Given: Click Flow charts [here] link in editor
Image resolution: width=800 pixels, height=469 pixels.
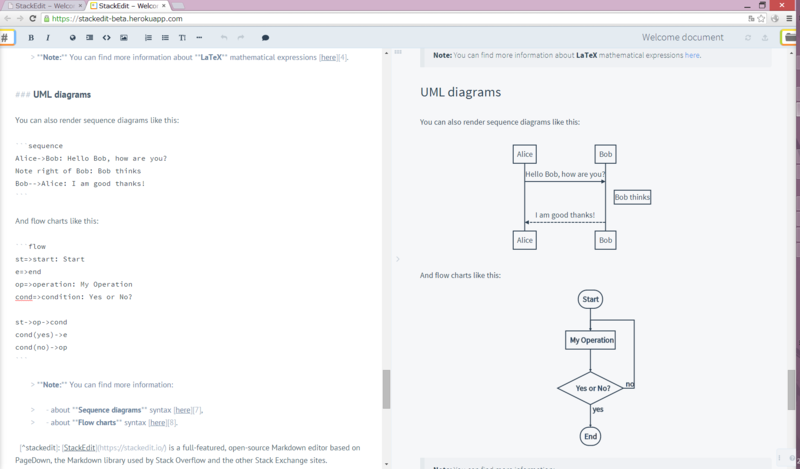Looking at the screenshot, I should (x=158, y=423).
